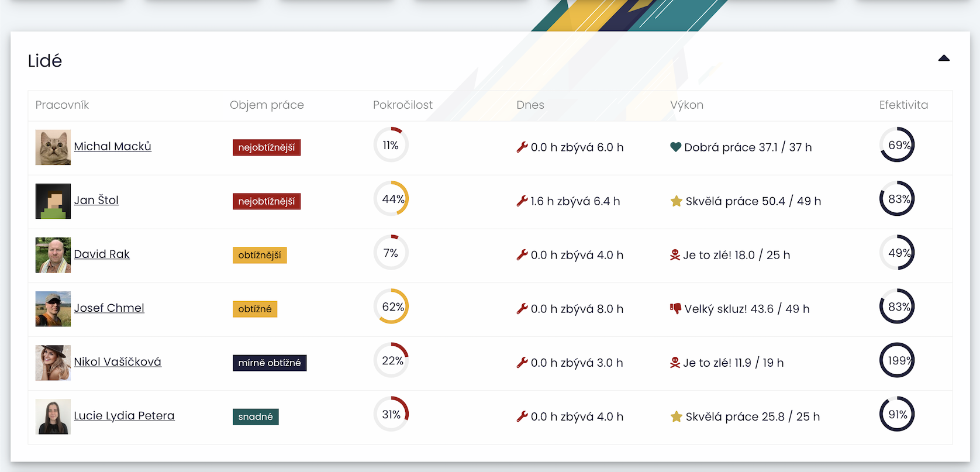Click skull icon in David Rak row
980x472 pixels.
point(675,255)
